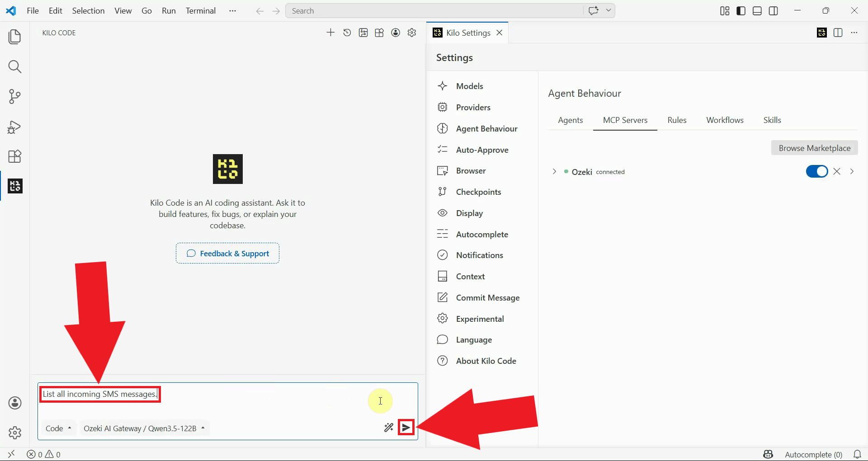Open the Terminal menu
Viewport: 868px width, 461px height.
(200, 11)
